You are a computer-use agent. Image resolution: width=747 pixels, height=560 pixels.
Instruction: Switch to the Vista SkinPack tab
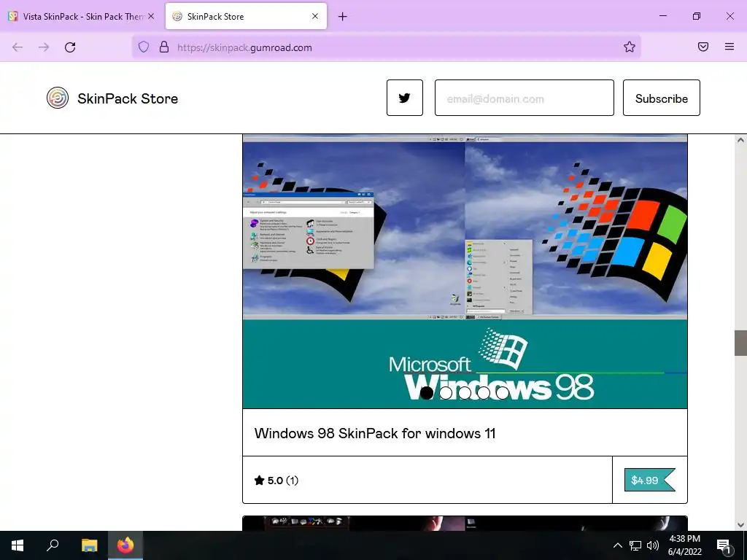coord(81,16)
